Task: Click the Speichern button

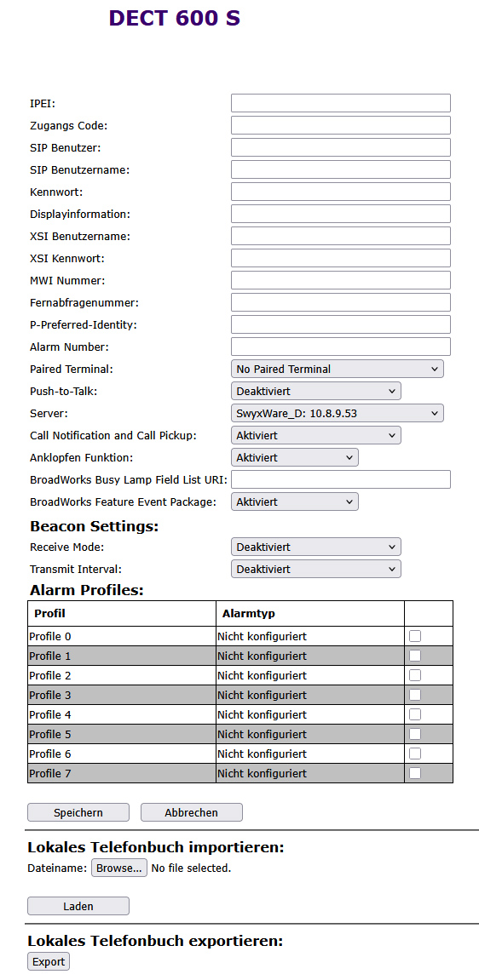Action: (x=78, y=812)
